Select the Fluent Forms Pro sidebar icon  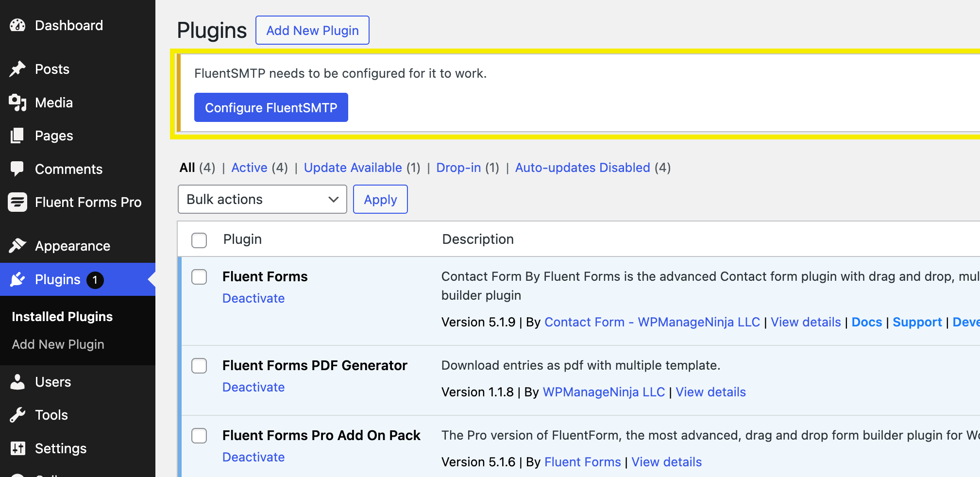[x=17, y=202]
